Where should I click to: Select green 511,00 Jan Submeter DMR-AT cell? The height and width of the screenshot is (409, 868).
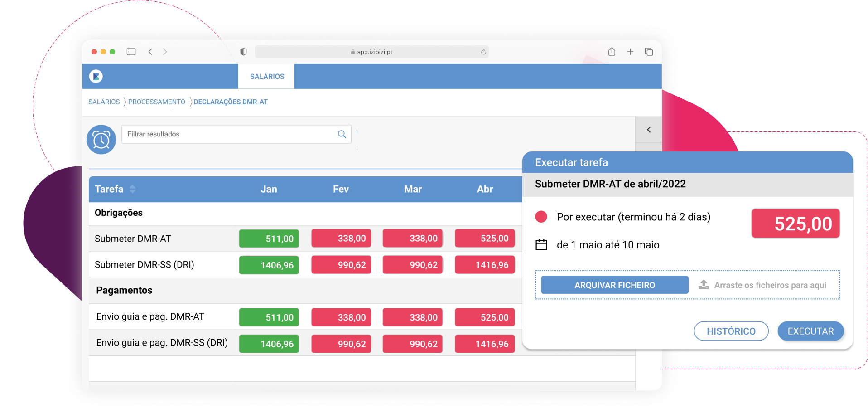(269, 239)
